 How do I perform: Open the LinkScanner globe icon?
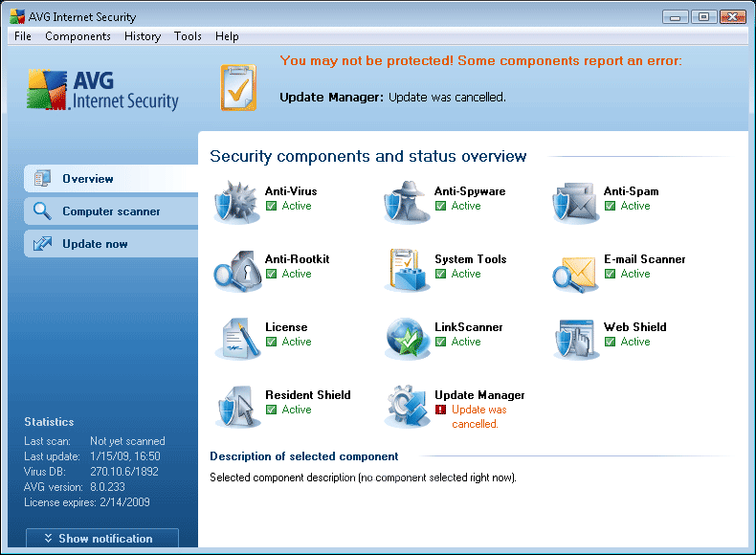click(407, 339)
